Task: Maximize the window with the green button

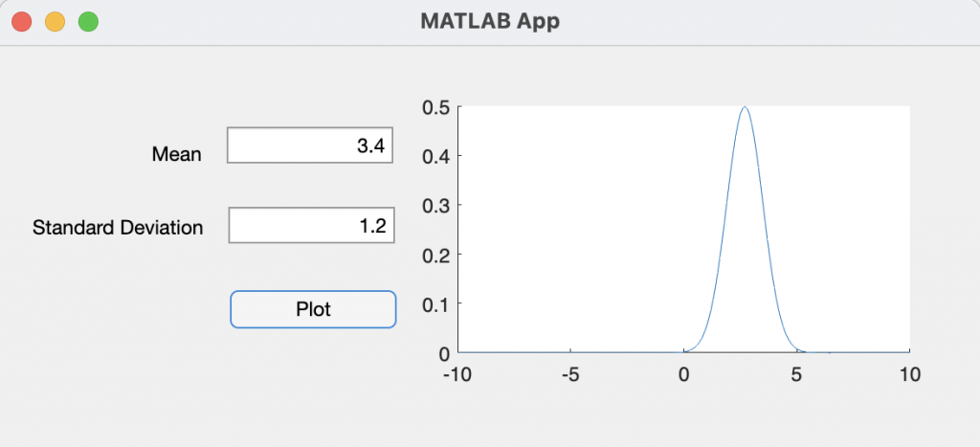Action: click(88, 21)
